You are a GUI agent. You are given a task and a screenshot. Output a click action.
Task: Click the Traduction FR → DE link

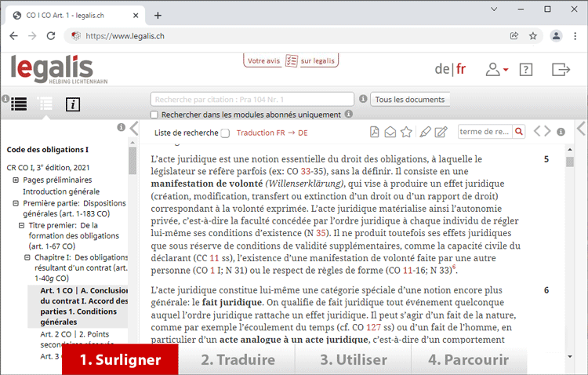click(x=271, y=133)
